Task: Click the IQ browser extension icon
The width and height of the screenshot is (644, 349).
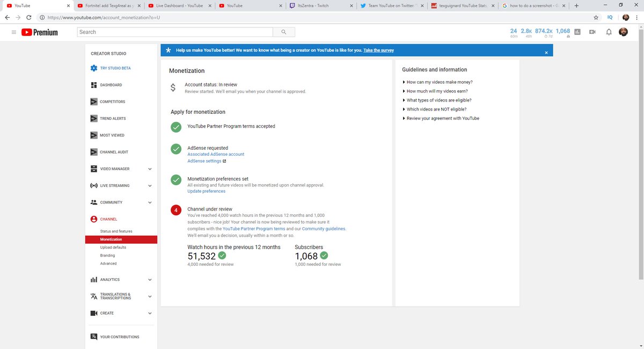Action: click(610, 17)
